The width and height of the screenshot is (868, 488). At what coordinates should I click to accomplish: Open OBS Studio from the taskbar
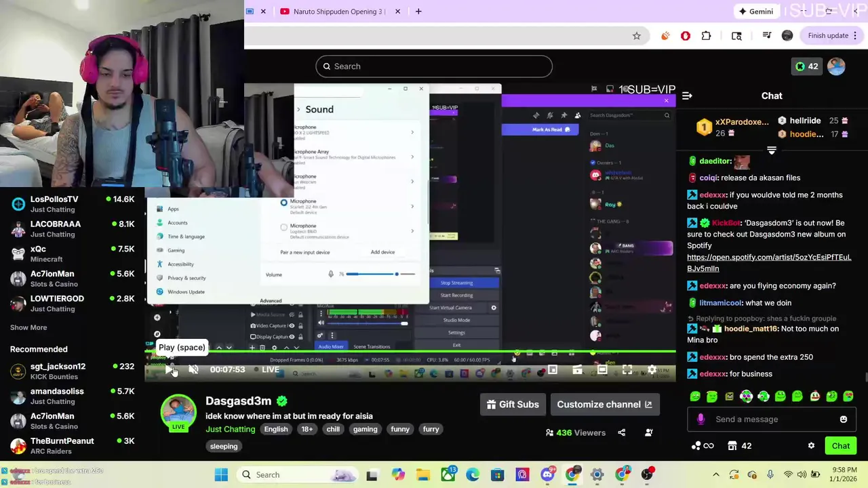(x=647, y=474)
